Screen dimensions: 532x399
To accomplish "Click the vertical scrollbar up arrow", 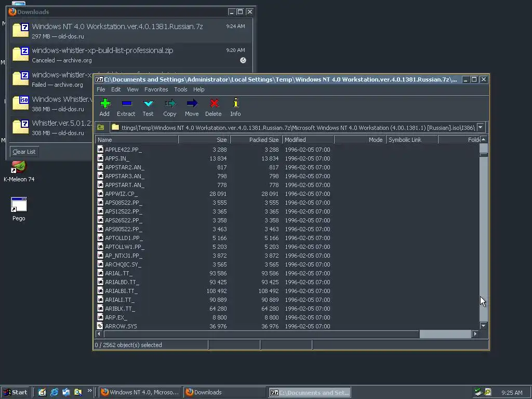I will click(484, 139).
